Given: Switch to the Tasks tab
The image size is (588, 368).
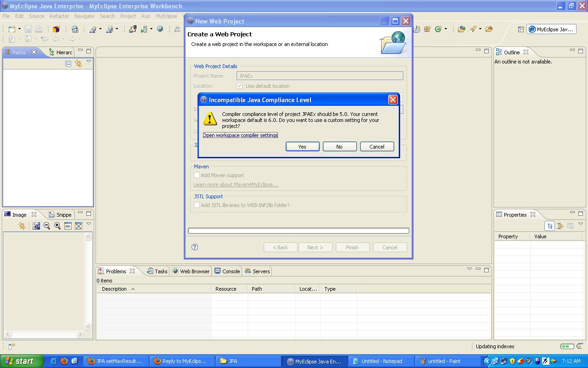Looking at the screenshot, I should 157,271.
